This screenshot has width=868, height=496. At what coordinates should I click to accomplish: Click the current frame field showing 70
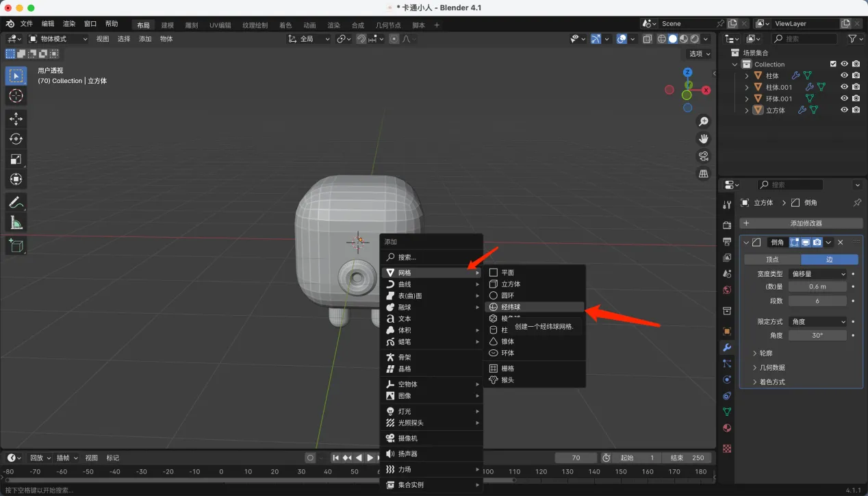pos(576,458)
